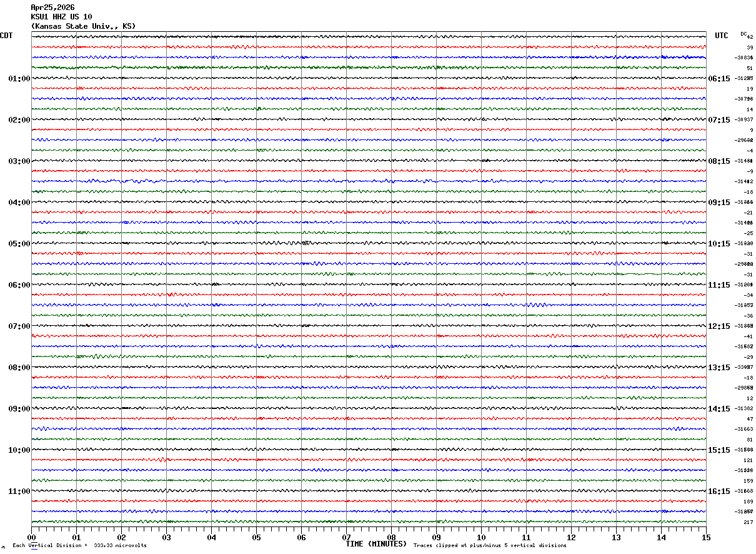Select the 11:00 CDT time label

click(x=19, y=491)
